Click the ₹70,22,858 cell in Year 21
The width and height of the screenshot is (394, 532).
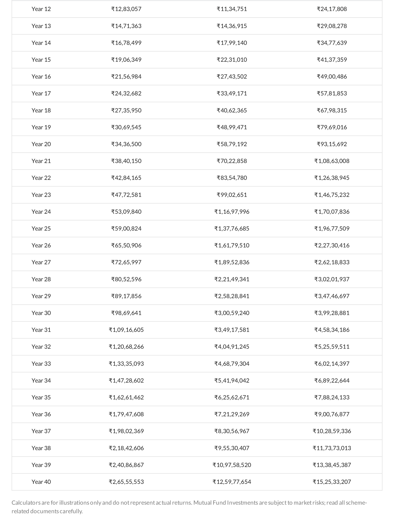pyautogui.click(x=232, y=161)
